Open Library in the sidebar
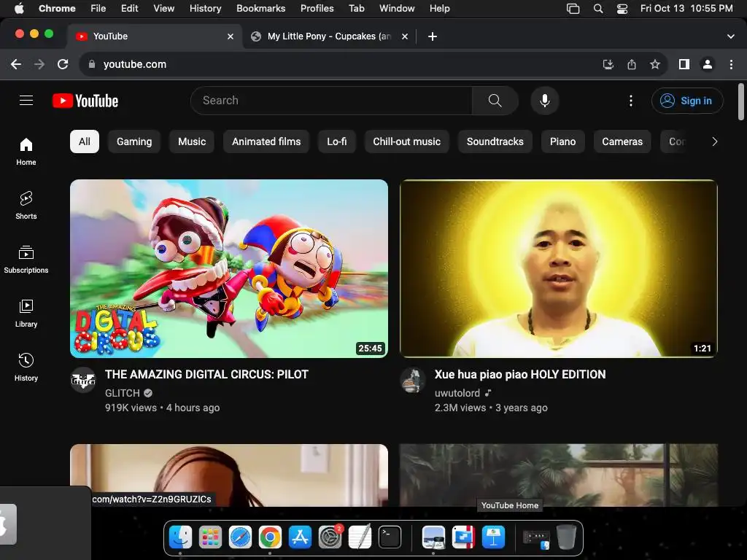This screenshot has width=747, height=560. point(26,314)
